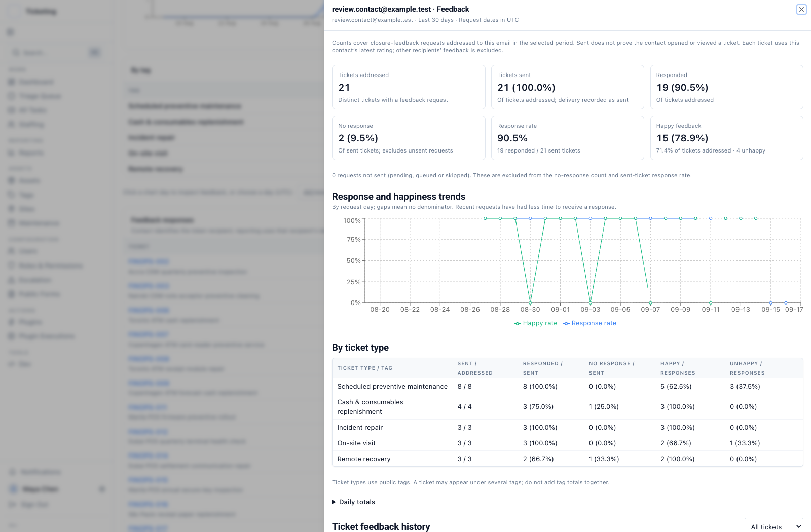Click the '4 / 4' sent cell

coord(465,407)
